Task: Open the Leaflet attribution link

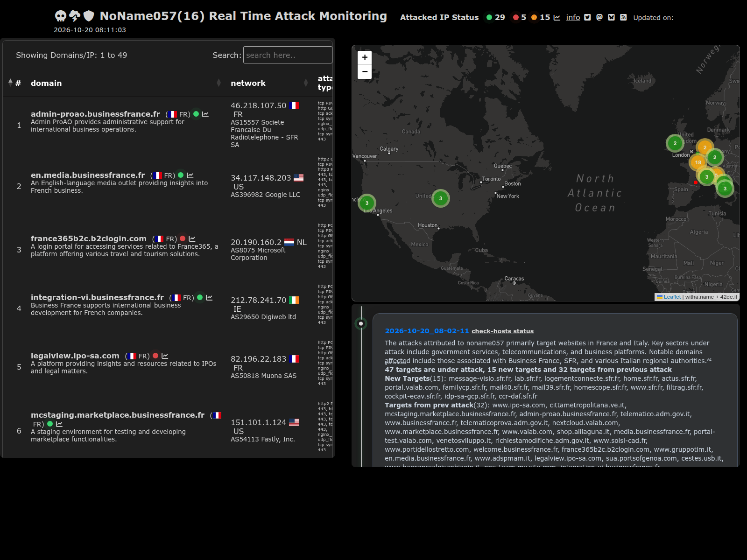Action: pos(672,297)
